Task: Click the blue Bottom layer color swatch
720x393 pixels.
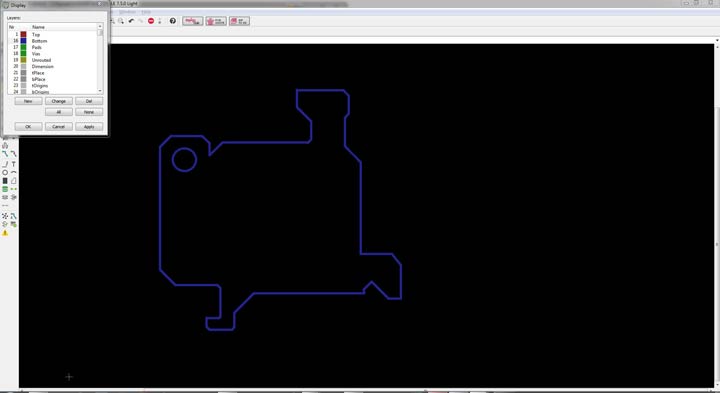Action: pyautogui.click(x=23, y=41)
